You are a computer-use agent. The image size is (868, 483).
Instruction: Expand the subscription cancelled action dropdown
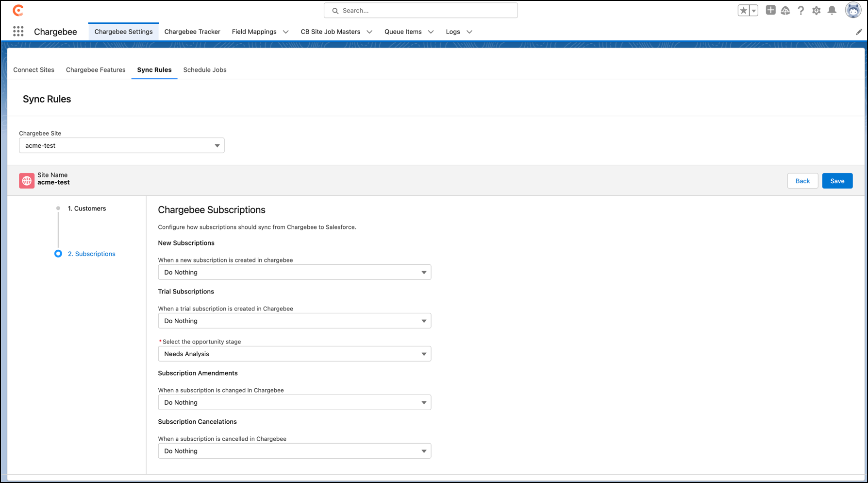coord(294,451)
